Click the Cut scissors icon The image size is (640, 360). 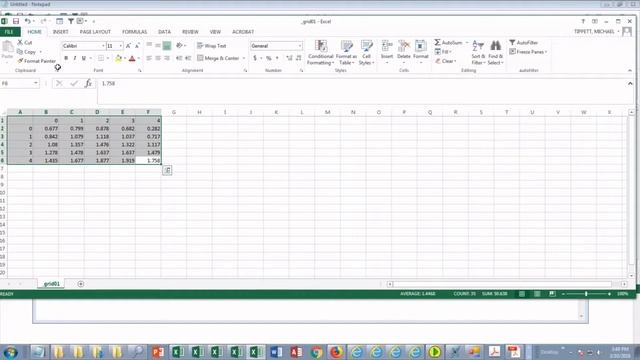point(20,42)
